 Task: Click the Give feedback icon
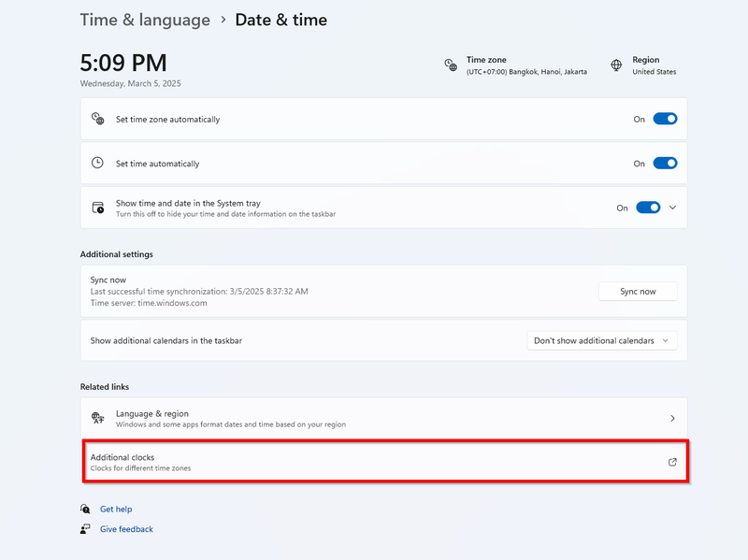[x=85, y=528]
